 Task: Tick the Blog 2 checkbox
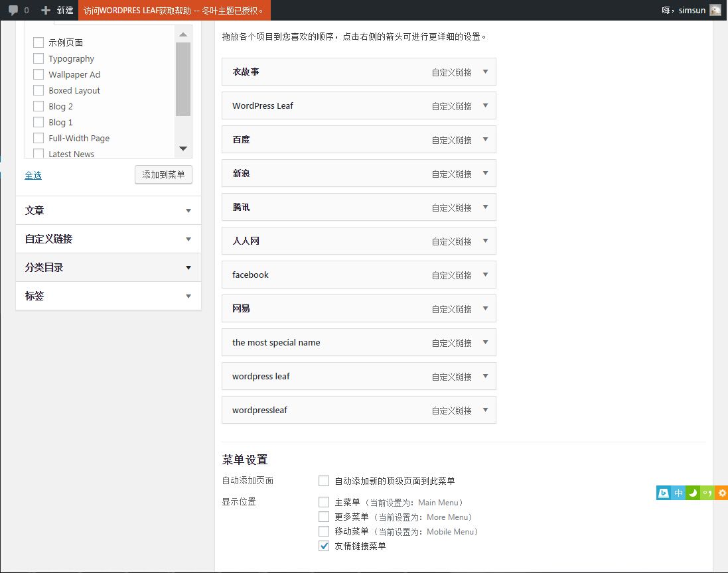38,106
